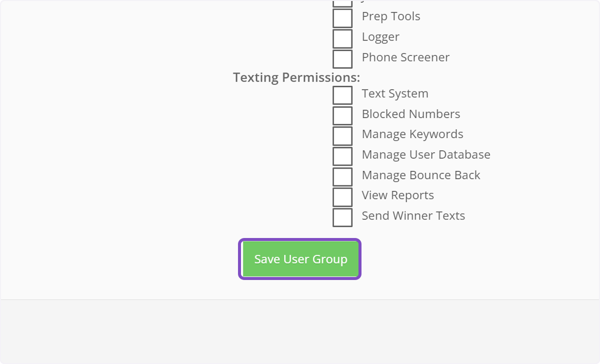This screenshot has width=600, height=364.
Task: Click the "Phone Screener" label text
Action: 405,57
